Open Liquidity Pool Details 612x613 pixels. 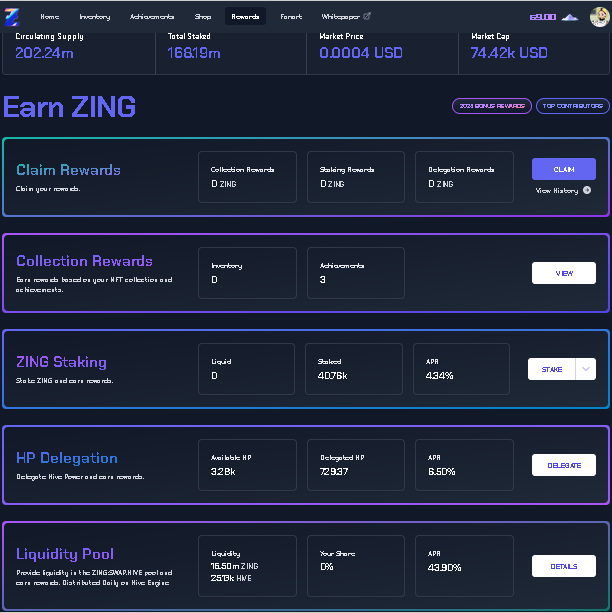point(564,566)
